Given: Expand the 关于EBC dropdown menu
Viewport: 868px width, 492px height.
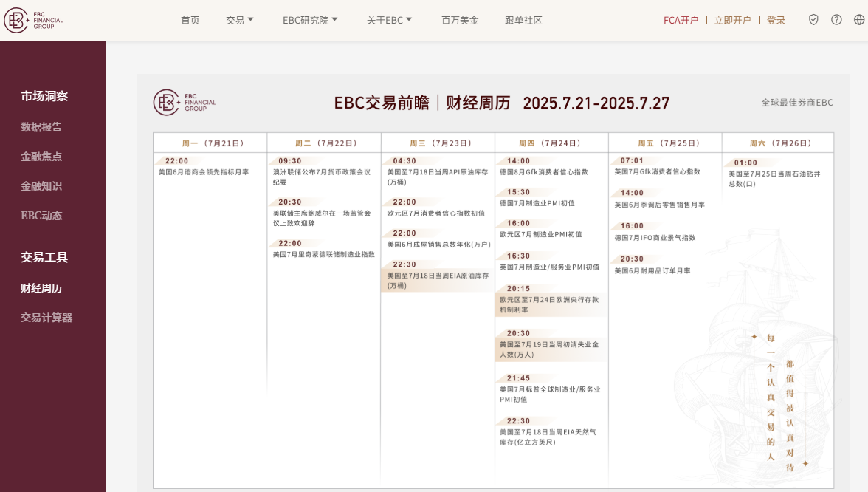Looking at the screenshot, I should [x=389, y=21].
